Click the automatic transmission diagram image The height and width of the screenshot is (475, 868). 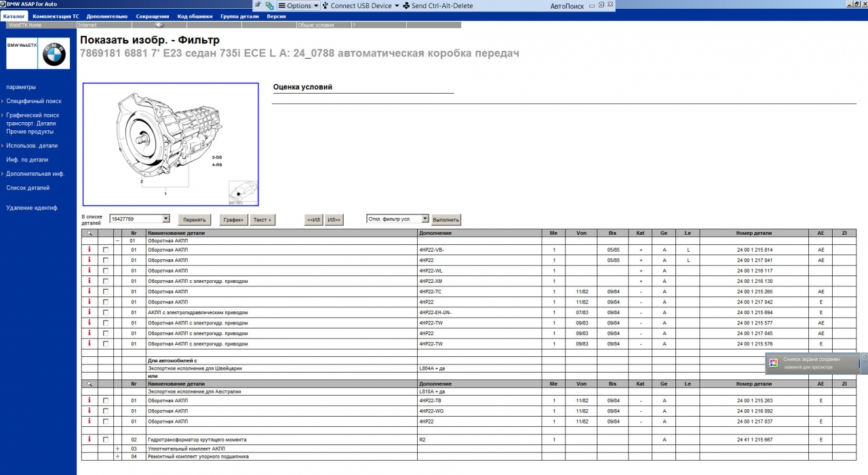click(x=170, y=143)
